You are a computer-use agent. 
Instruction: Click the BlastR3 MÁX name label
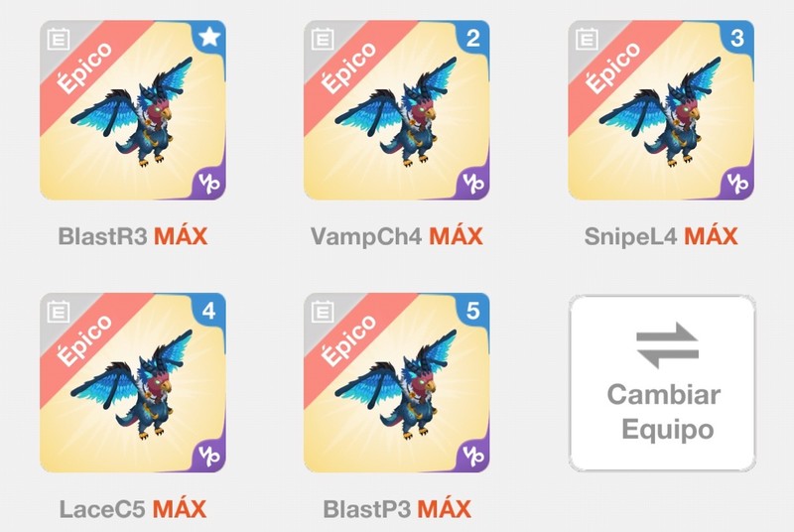point(133,236)
